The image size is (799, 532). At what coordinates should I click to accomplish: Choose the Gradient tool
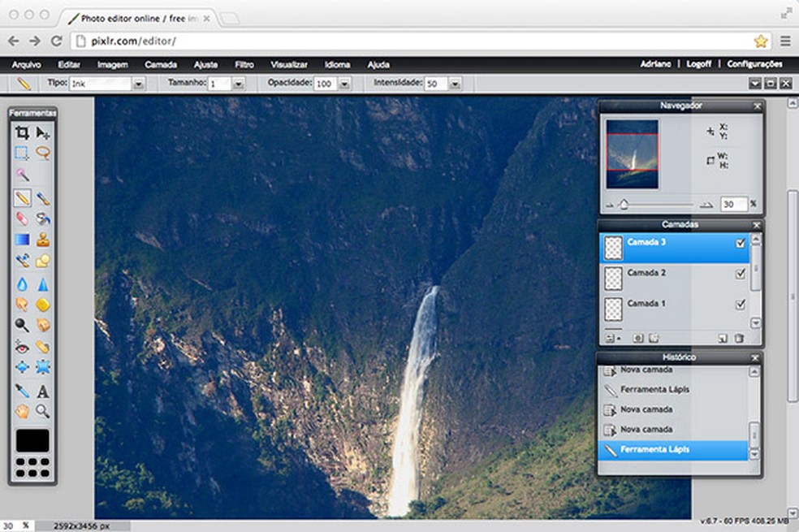(x=23, y=240)
